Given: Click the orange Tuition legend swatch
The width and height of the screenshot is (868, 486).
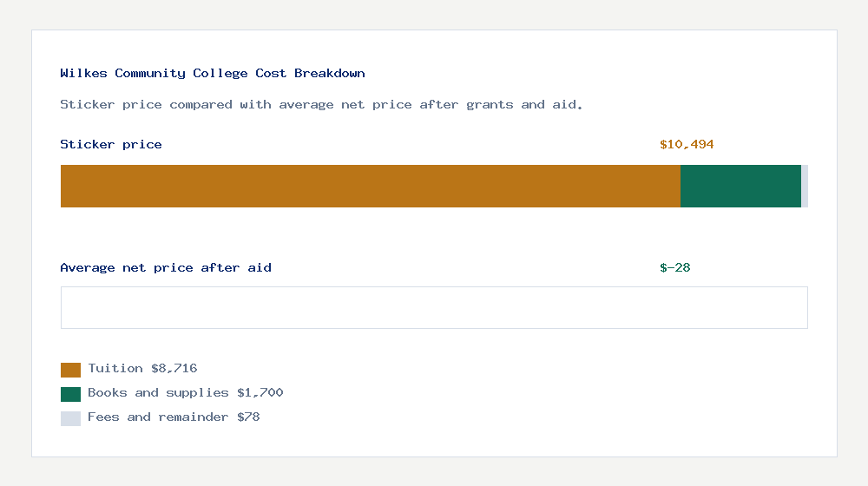Looking at the screenshot, I should coord(70,370).
